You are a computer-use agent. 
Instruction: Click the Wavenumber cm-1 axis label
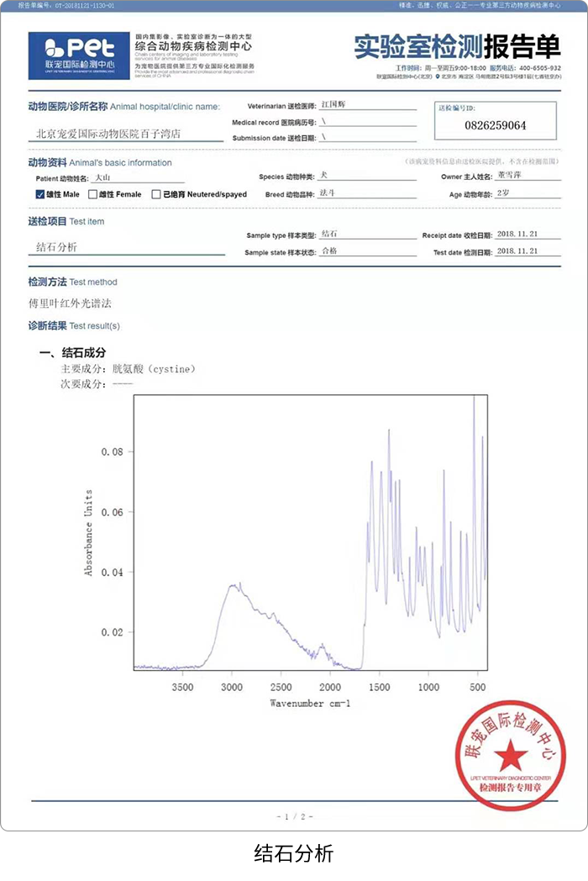tap(310, 704)
